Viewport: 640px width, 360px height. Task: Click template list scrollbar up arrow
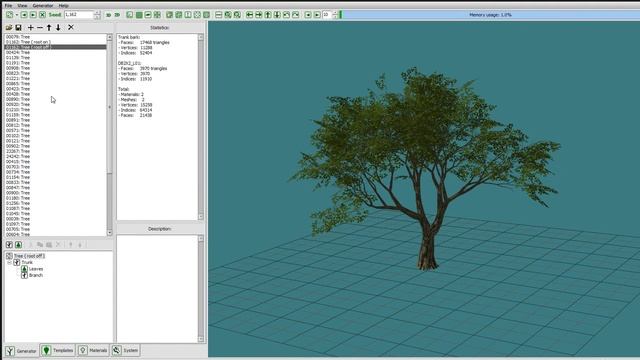coord(109,38)
